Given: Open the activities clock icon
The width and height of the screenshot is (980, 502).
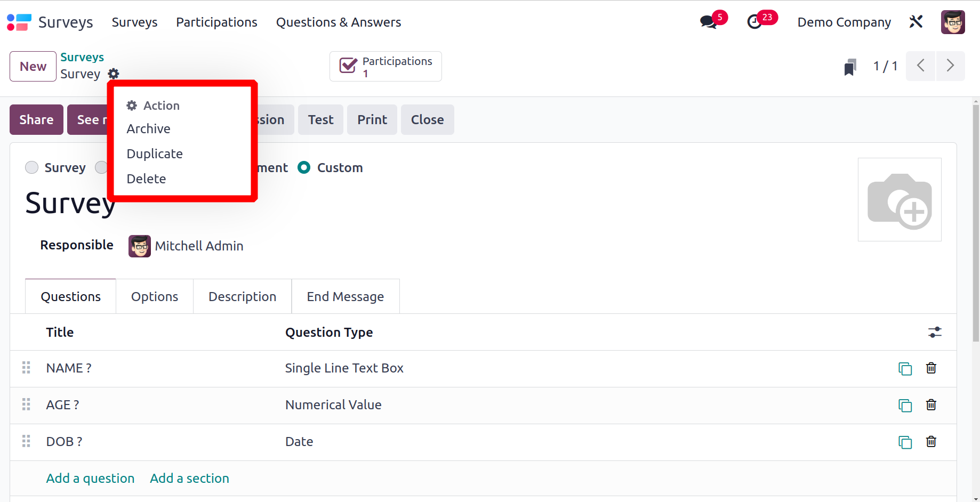Looking at the screenshot, I should [x=754, y=22].
